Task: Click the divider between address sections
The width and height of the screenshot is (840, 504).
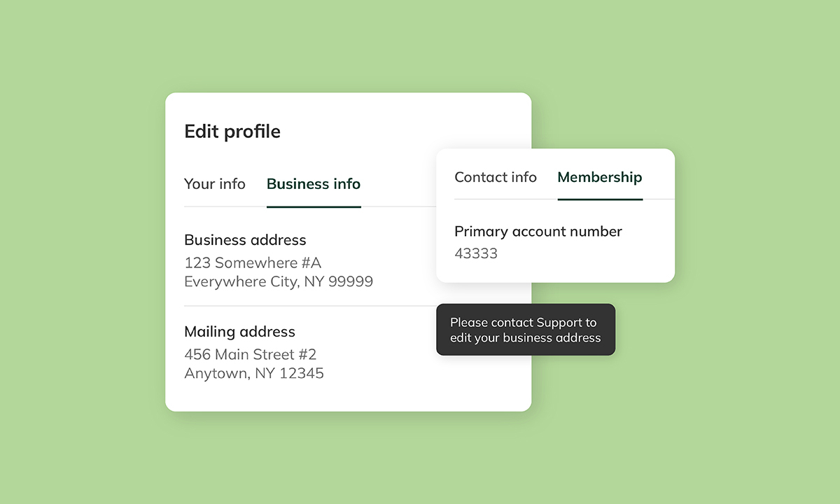Action: (x=310, y=306)
